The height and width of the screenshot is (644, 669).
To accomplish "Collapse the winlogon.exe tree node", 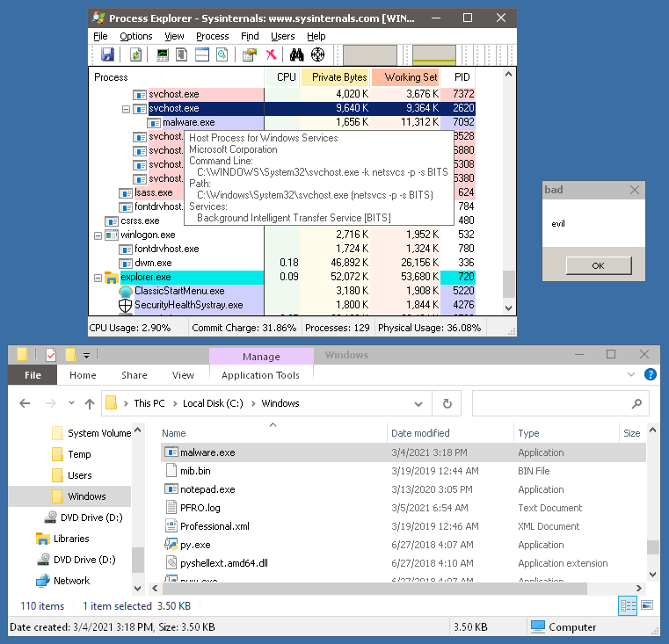I will [x=98, y=235].
